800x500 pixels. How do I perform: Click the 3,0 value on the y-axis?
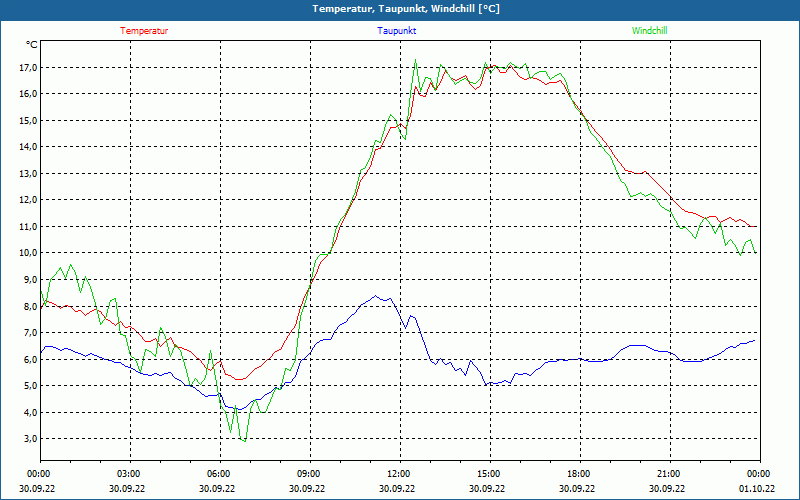click(x=30, y=439)
